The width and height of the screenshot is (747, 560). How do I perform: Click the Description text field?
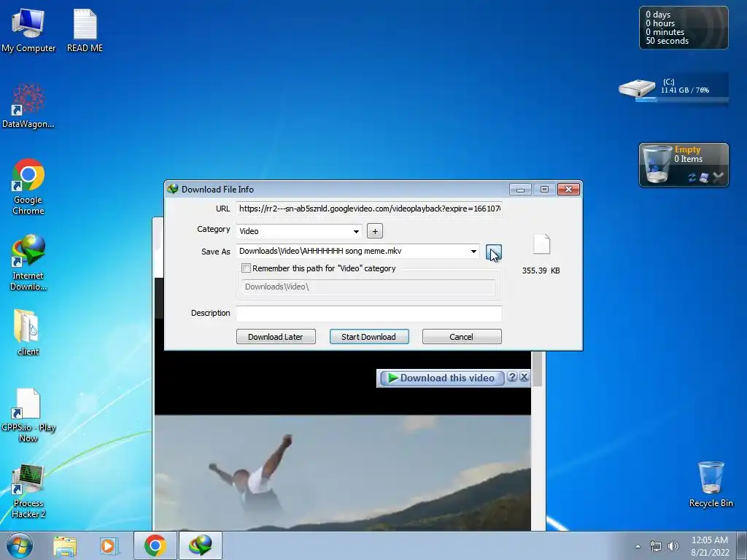369,314
